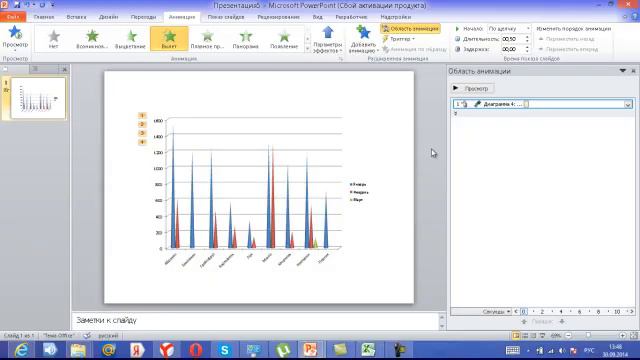Close the slide thumbnails panel
This screenshot has height=360, width=640.
(x=64, y=69)
